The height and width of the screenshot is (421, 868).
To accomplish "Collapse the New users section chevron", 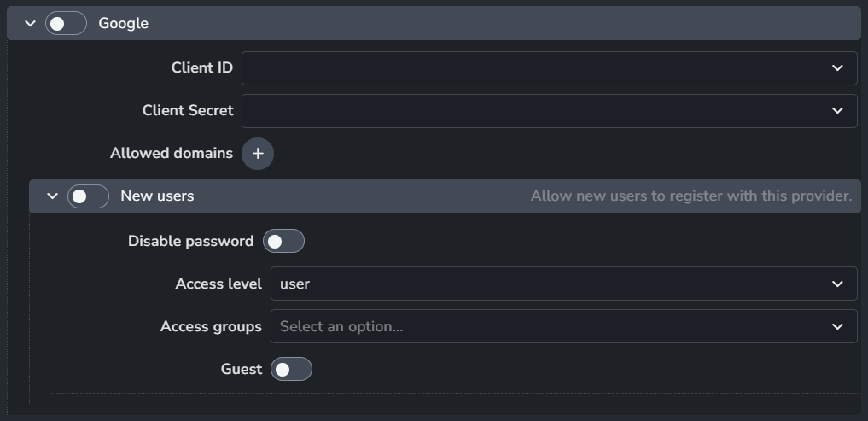I will 52,196.
